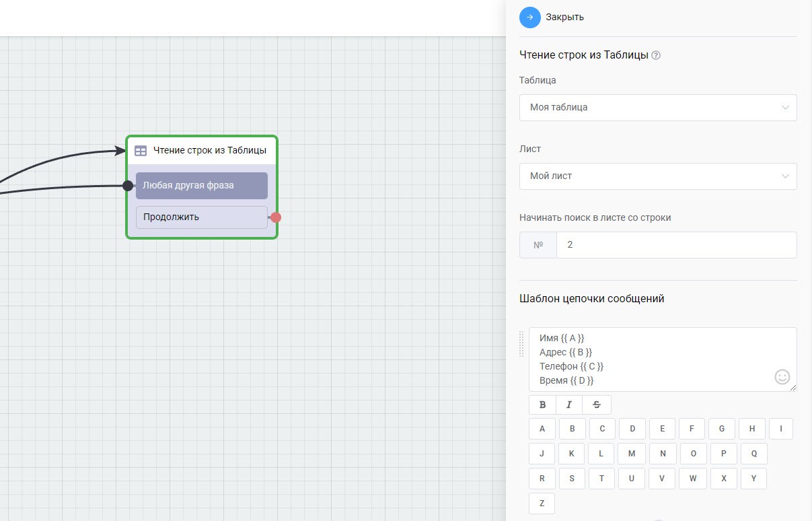Click table icon in node header

[x=141, y=151]
